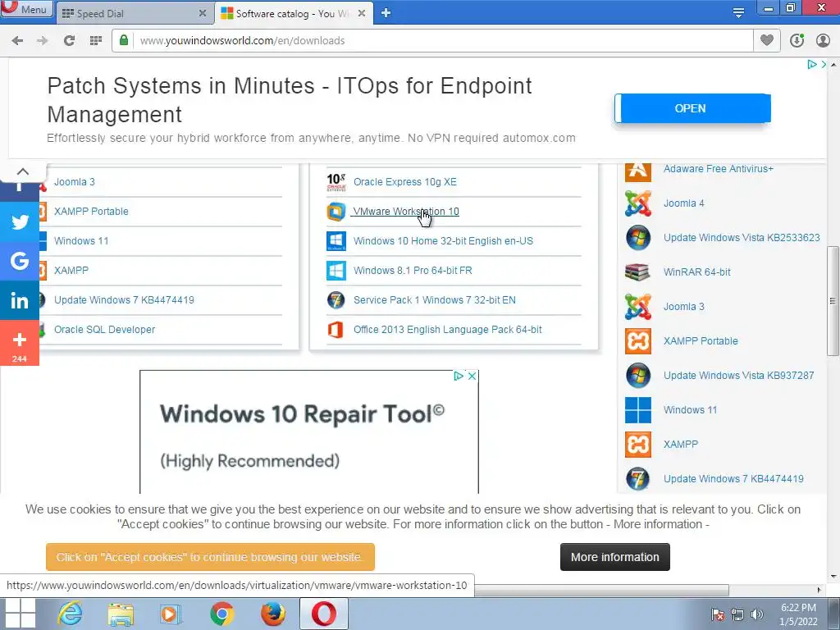
Task: Open Oracle SQL Developer link
Action: coord(104,330)
